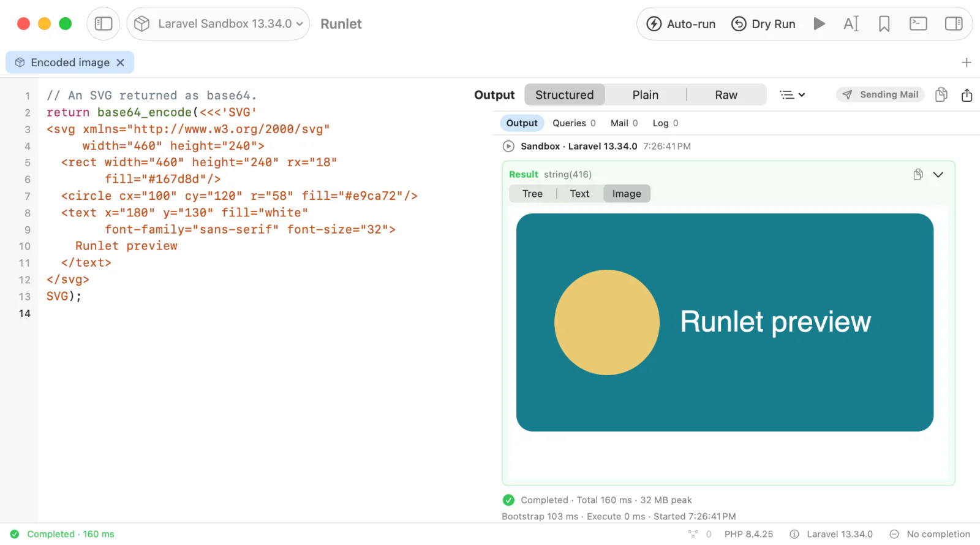980x545 pixels.
Task: Select the Output sub-tab
Action: coord(522,123)
